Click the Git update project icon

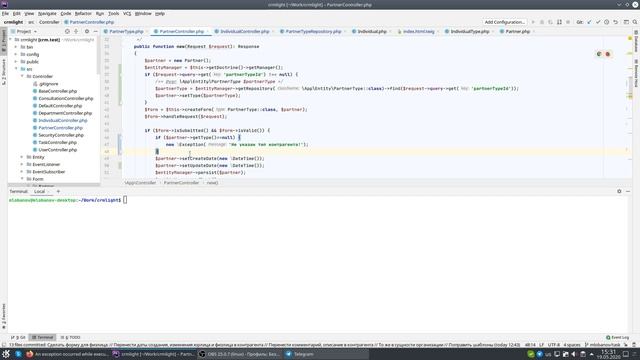point(589,22)
